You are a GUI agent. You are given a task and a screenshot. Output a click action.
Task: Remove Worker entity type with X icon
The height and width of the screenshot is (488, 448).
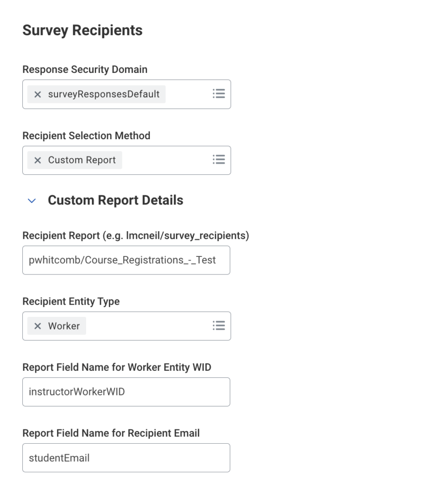[x=38, y=326]
